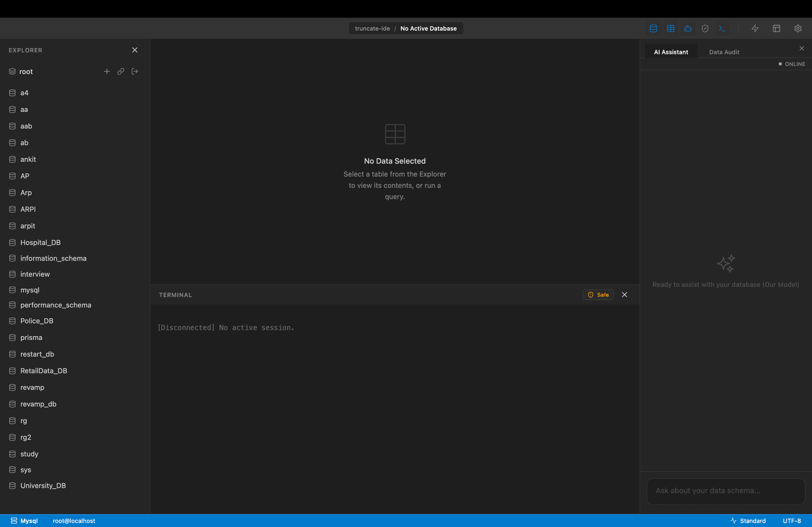
Task: Expand the restart_db database
Action: pyautogui.click(x=75, y=354)
